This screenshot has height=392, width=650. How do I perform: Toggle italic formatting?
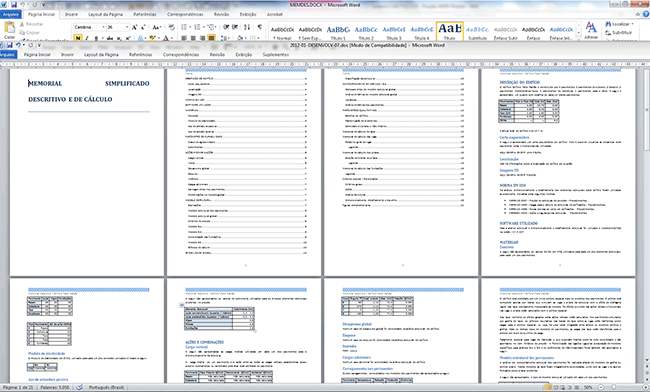[x=87, y=38]
